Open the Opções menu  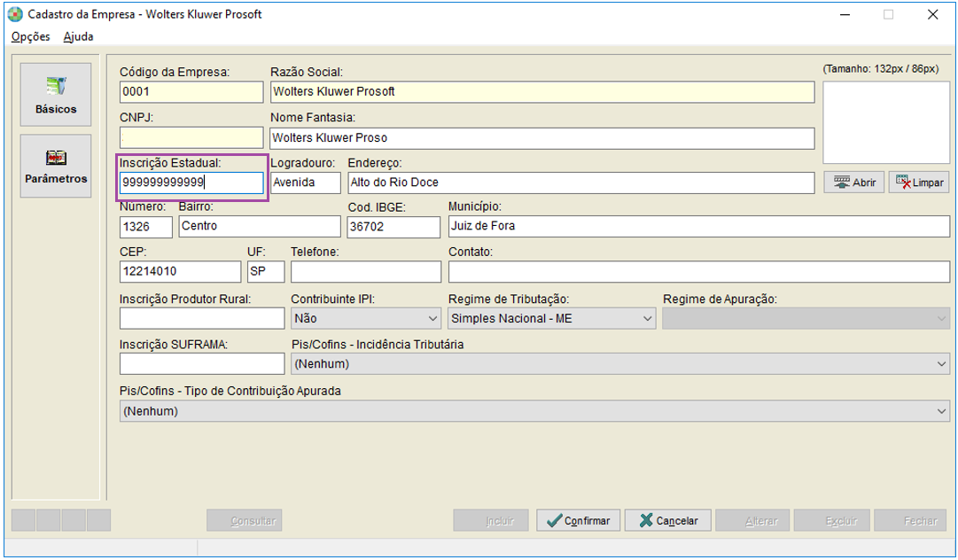30,36
